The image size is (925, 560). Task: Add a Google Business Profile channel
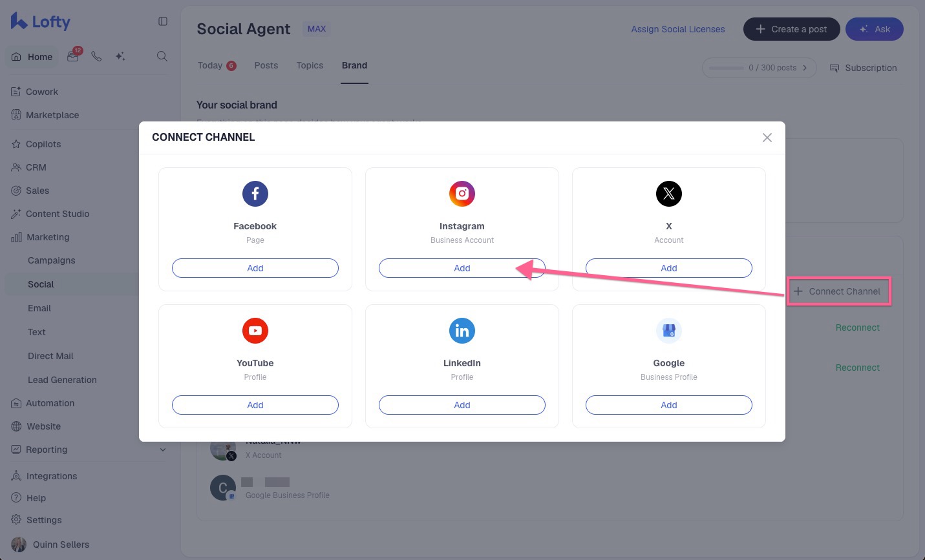tap(669, 405)
